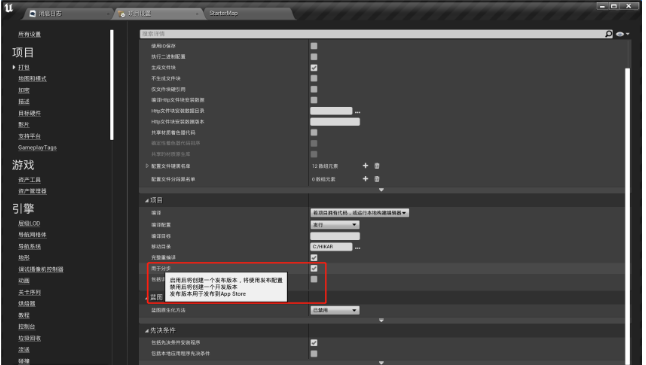Open 目标硬件 settings
Image resolution: width=646 pixels, height=365 pixels.
click(29, 113)
